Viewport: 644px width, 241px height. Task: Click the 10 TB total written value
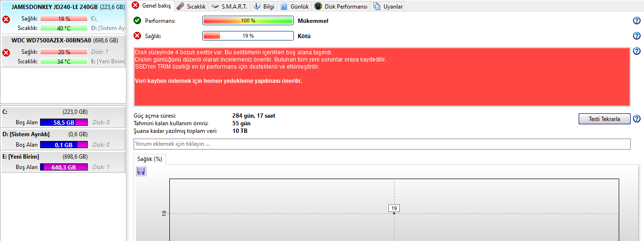tap(240, 131)
